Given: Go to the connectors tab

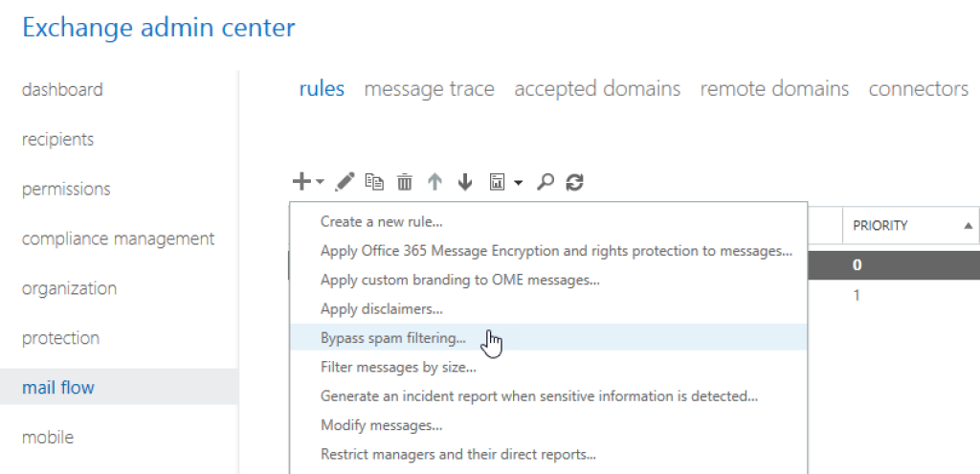Looking at the screenshot, I should [918, 89].
